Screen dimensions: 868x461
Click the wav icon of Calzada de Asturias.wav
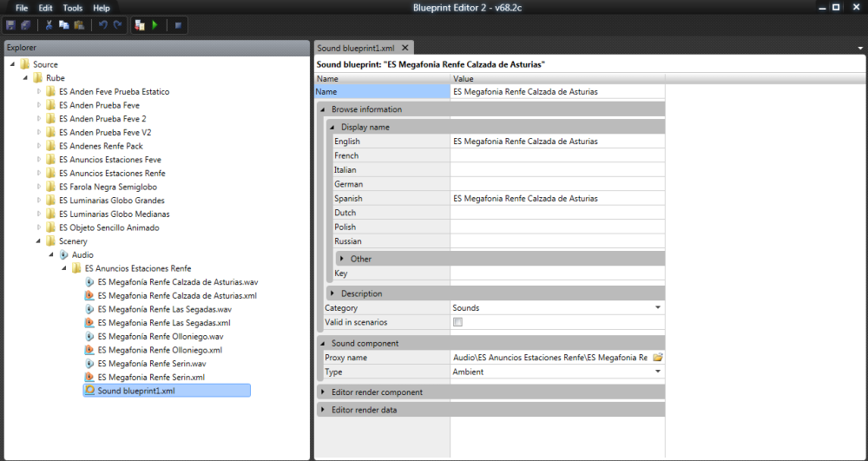click(x=89, y=281)
